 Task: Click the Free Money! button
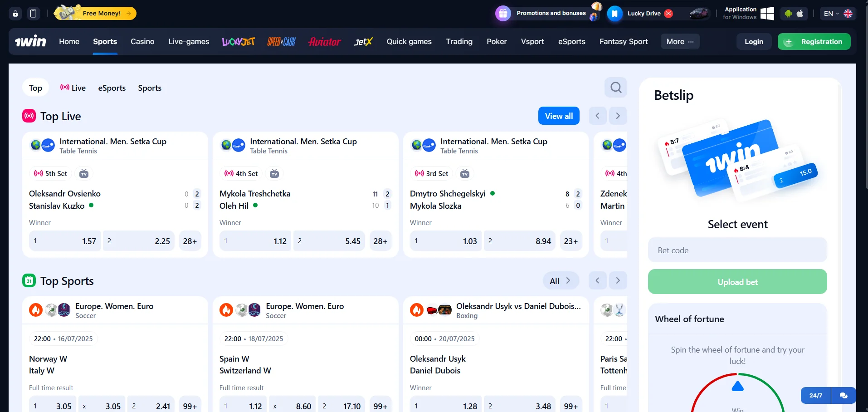tap(95, 13)
